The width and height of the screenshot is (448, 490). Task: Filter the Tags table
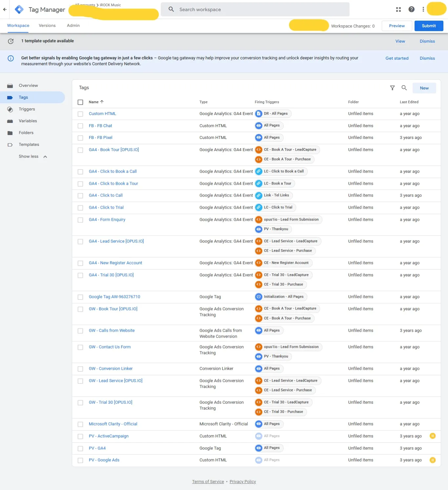[392, 88]
